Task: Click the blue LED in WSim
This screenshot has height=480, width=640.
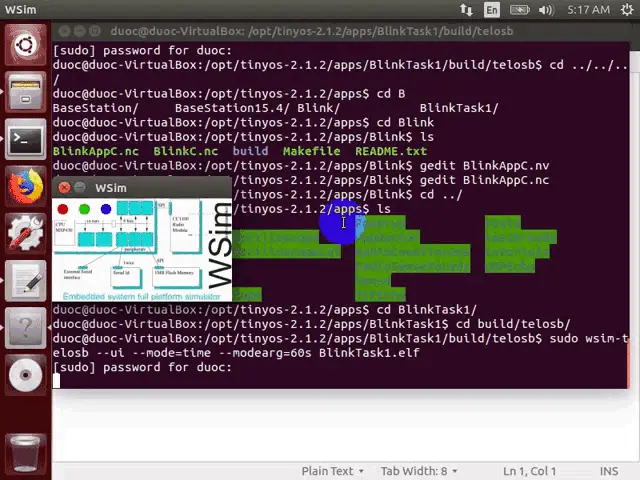Action: [106, 209]
